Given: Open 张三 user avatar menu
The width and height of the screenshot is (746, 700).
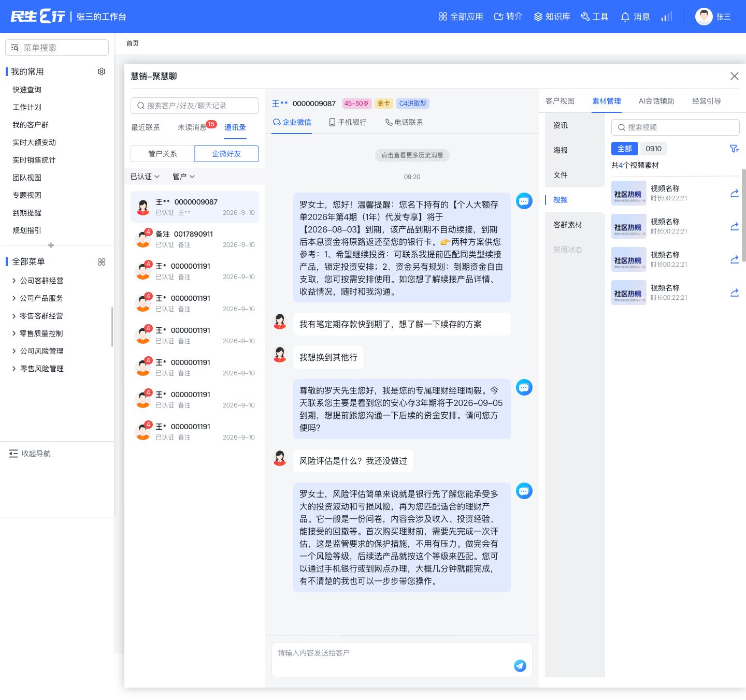Looking at the screenshot, I should click(713, 17).
